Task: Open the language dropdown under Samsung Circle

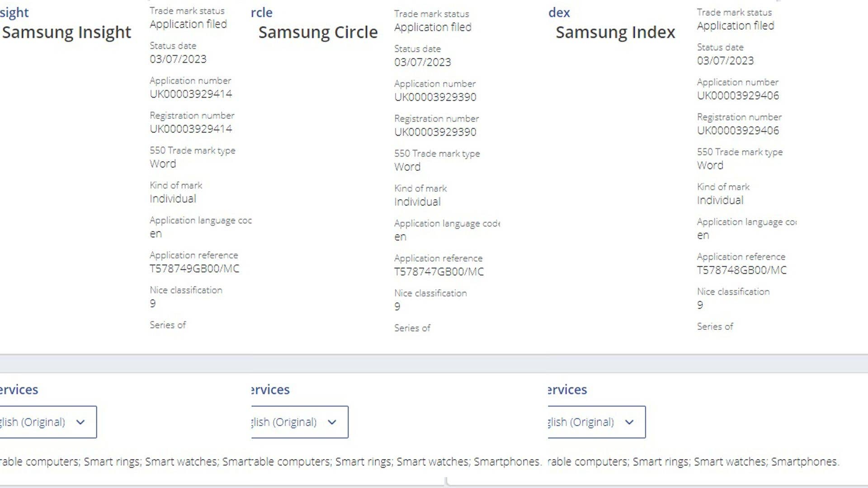Action: pyautogui.click(x=299, y=422)
